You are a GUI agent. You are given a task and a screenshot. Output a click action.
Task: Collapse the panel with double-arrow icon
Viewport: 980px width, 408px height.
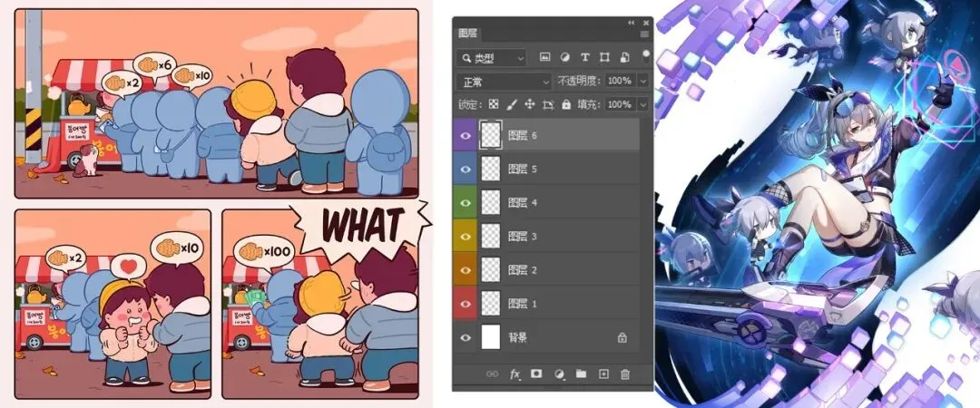click(632, 22)
